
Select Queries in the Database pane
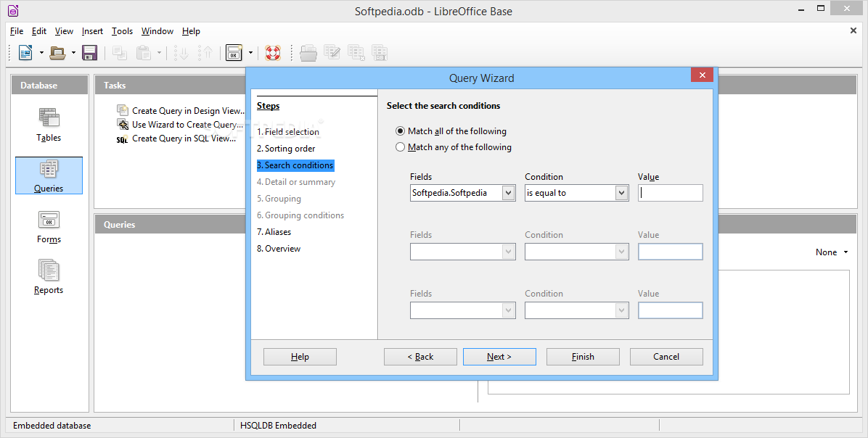click(49, 175)
